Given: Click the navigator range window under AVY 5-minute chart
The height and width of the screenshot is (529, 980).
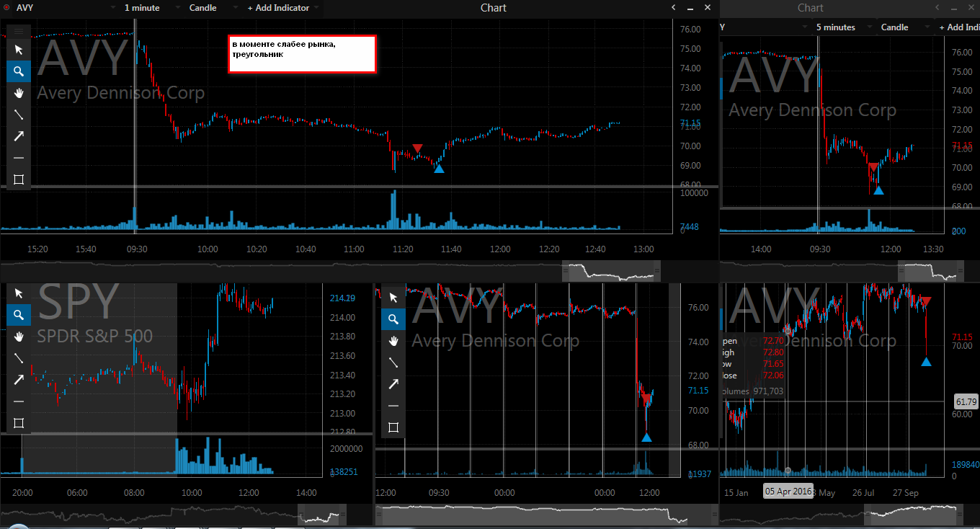Looking at the screenshot, I should pos(932,272).
